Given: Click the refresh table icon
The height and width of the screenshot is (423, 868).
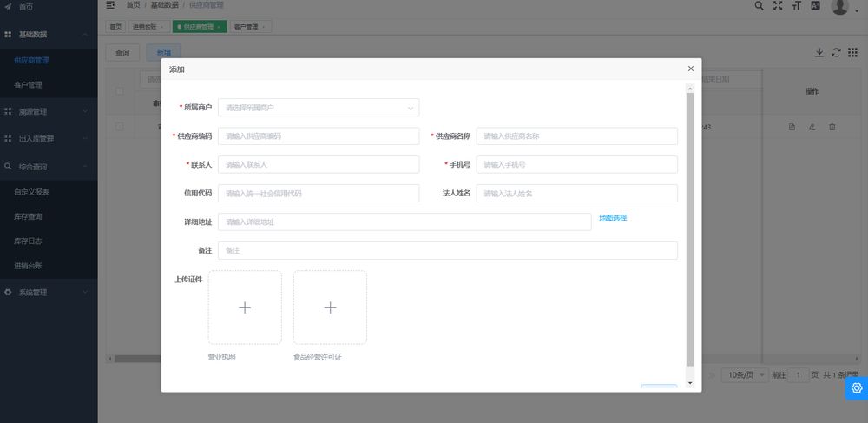Looking at the screenshot, I should (x=836, y=52).
